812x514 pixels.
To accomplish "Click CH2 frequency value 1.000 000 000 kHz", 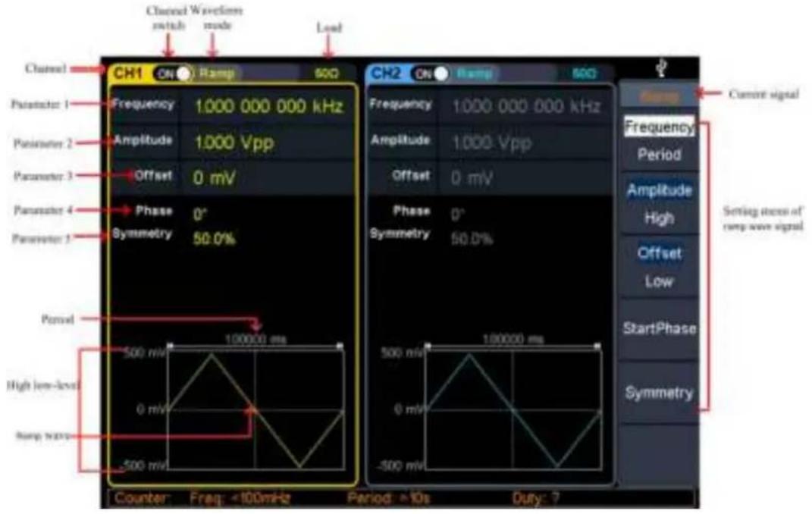I will tap(526, 107).
